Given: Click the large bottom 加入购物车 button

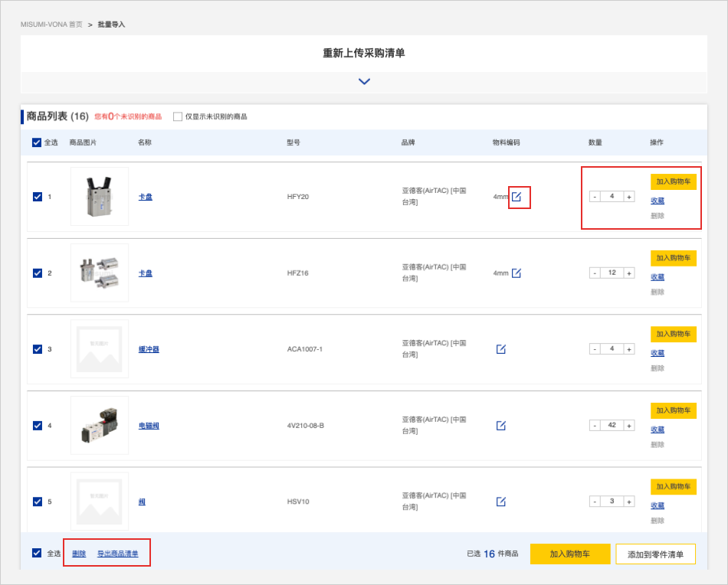Looking at the screenshot, I should pyautogui.click(x=569, y=554).
